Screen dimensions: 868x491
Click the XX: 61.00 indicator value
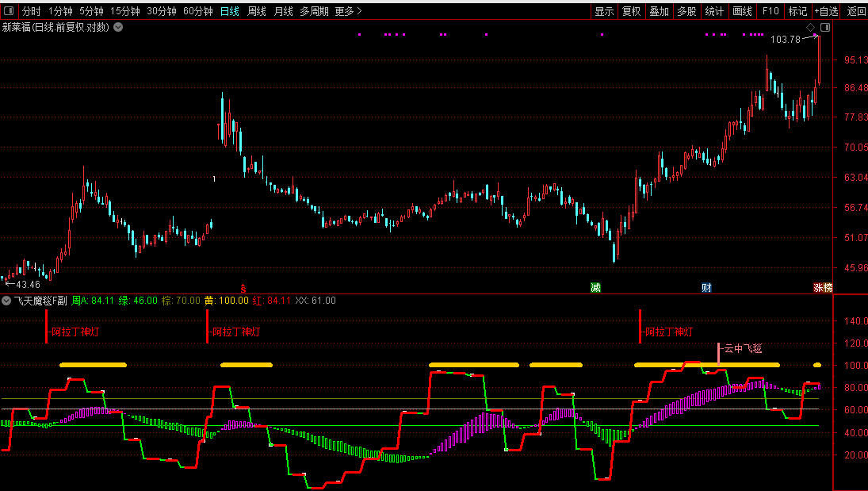[315, 301]
